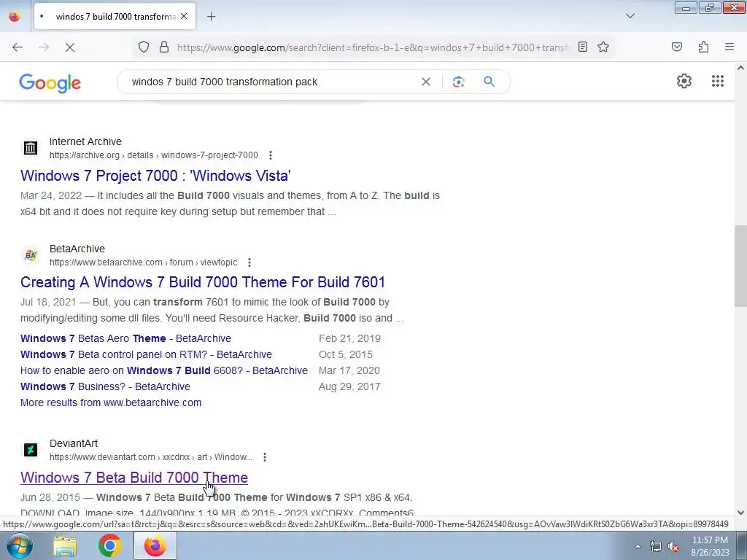Open more options for Internet Archive result
Viewport: 747px width, 560px height.
pyautogui.click(x=270, y=155)
